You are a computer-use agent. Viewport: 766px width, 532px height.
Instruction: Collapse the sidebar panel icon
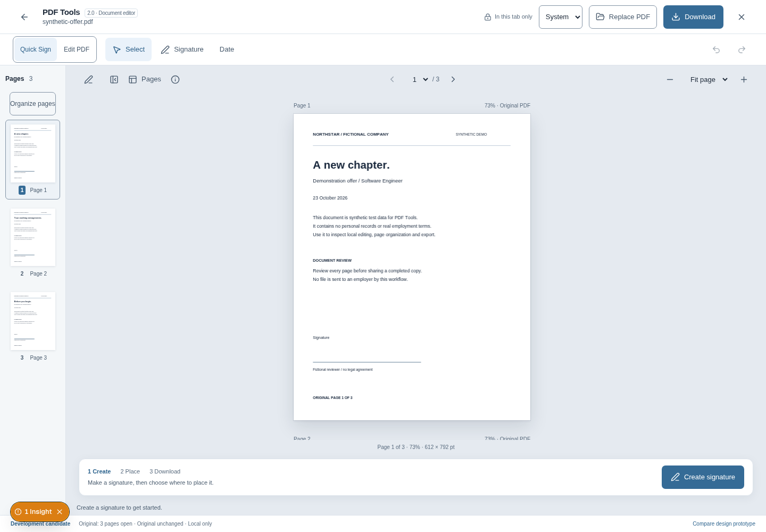[x=114, y=79]
